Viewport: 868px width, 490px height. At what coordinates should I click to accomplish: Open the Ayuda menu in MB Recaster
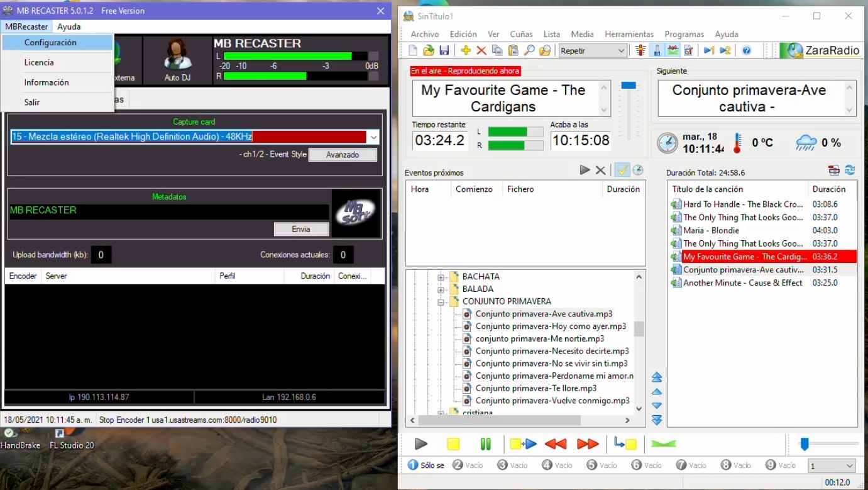tap(69, 26)
